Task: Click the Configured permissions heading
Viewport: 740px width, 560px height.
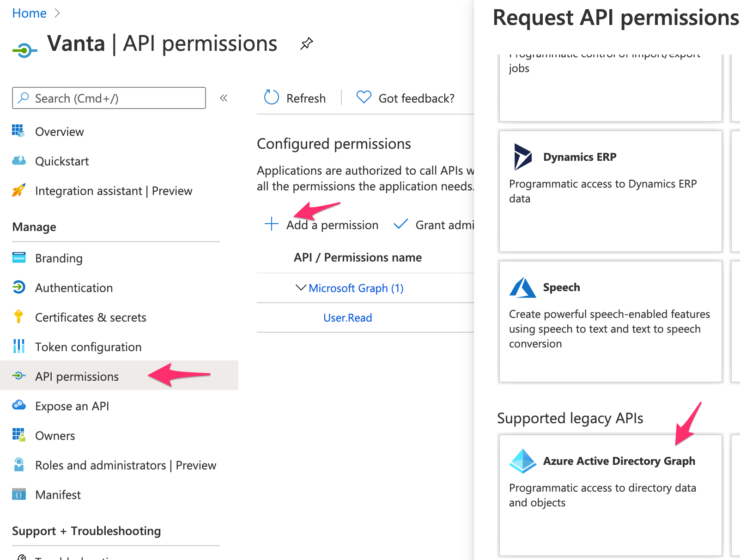Action: tap(334, 144)
